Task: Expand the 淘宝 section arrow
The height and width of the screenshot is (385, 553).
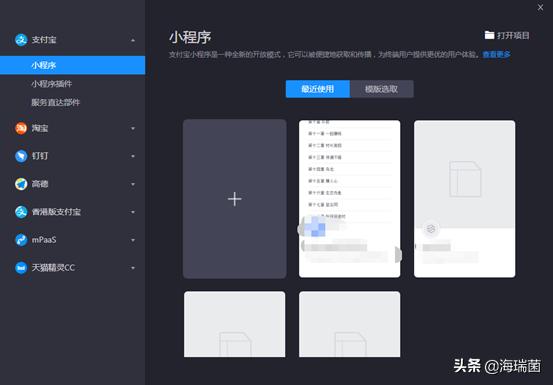Action: tap(133, 128)
